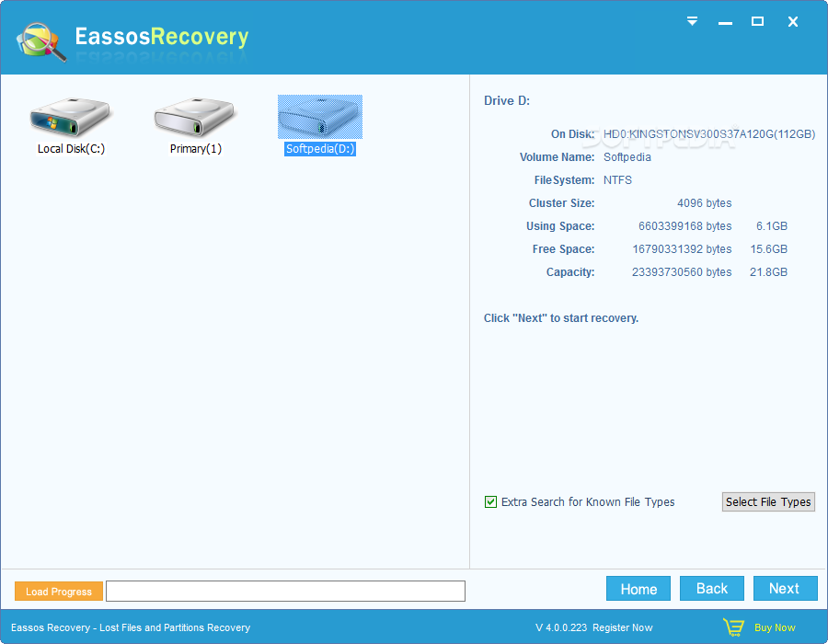
Task: Go to the Home screen
Action: (638, 589)
